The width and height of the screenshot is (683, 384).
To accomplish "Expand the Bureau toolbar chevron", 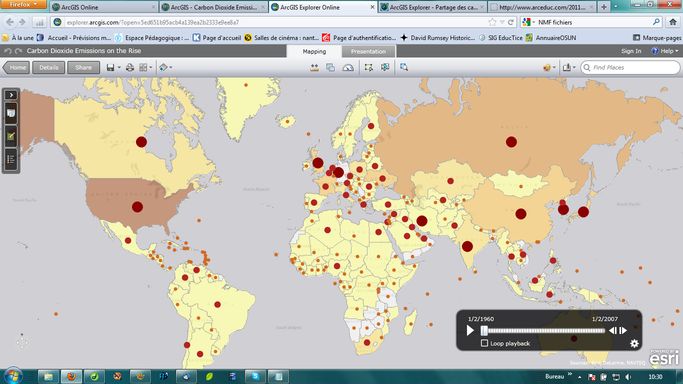I will (x=569, y=374).
